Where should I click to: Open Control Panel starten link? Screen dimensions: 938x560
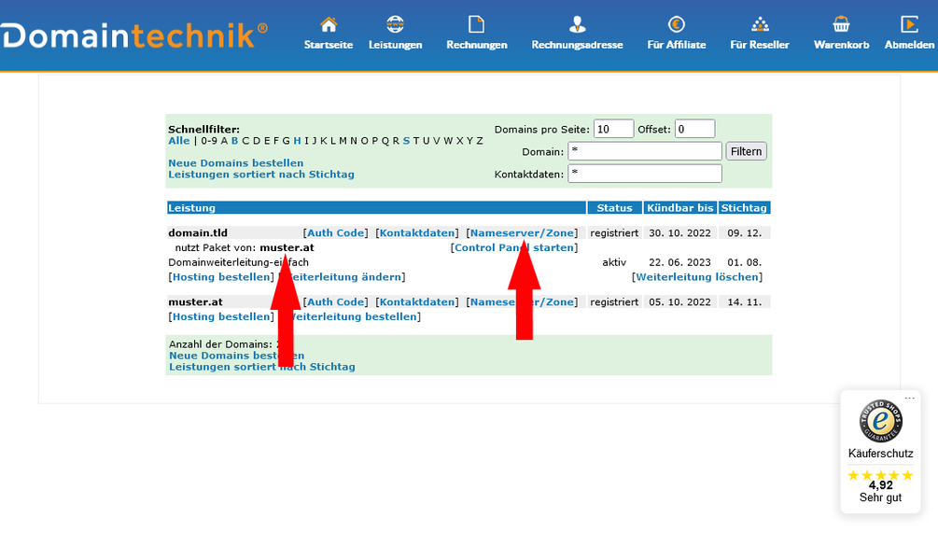point(514,248)
